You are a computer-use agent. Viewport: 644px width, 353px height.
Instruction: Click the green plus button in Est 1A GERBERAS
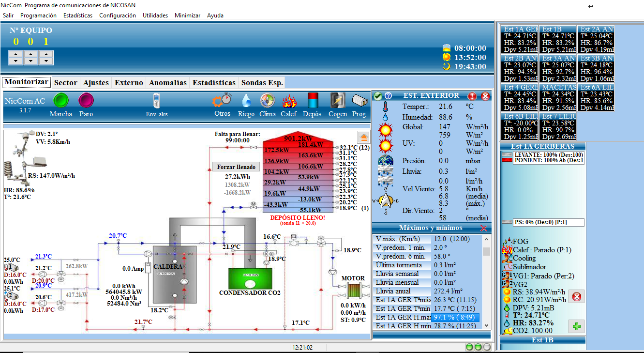click(x=576, y=326)
